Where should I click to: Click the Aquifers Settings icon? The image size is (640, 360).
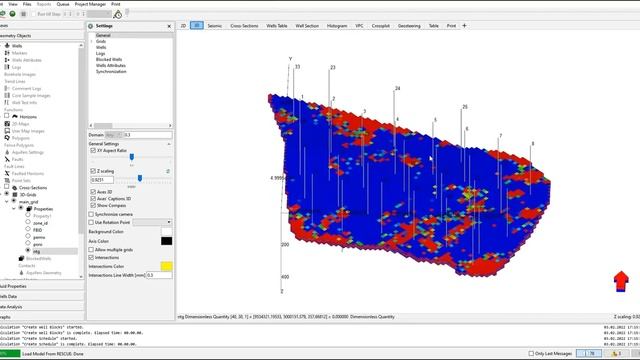[x=7, y=152]
